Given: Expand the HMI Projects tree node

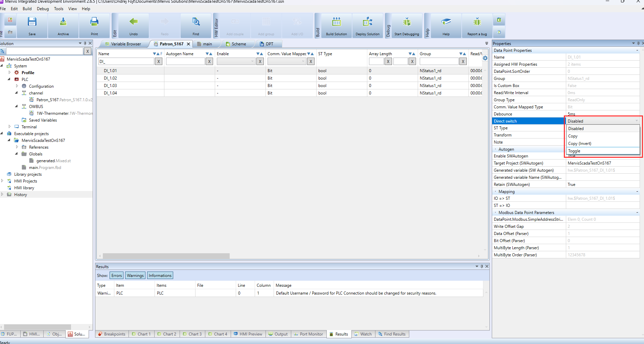Looking at the screenshot, I should click(2, 181).
